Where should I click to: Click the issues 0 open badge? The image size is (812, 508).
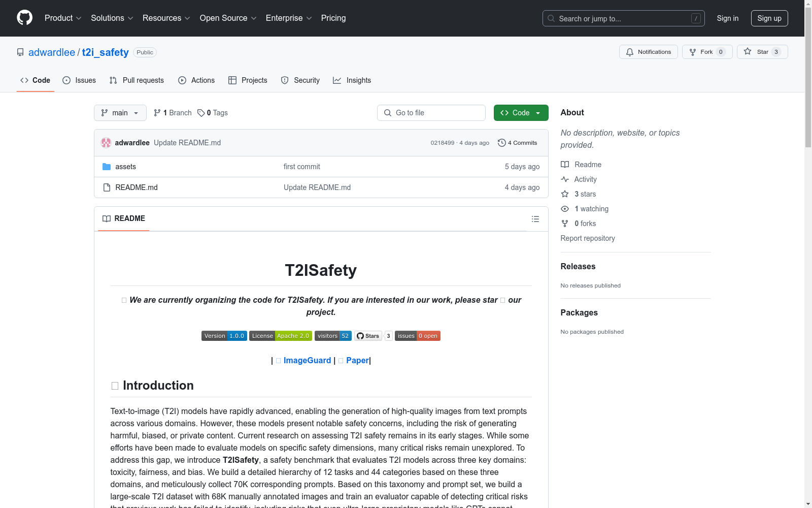(x=418, y=336)
